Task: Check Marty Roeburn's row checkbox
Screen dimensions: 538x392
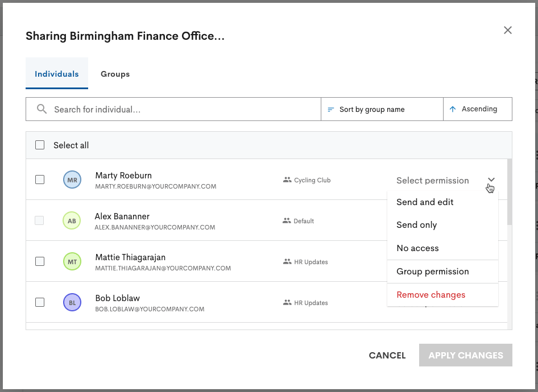Action: tap(40, 179)
